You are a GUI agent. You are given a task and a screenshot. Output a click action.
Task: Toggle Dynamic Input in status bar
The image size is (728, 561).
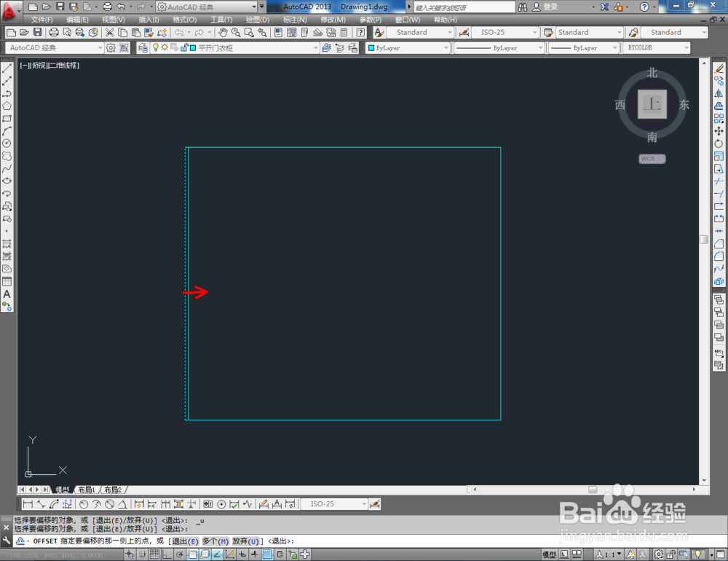242,554
